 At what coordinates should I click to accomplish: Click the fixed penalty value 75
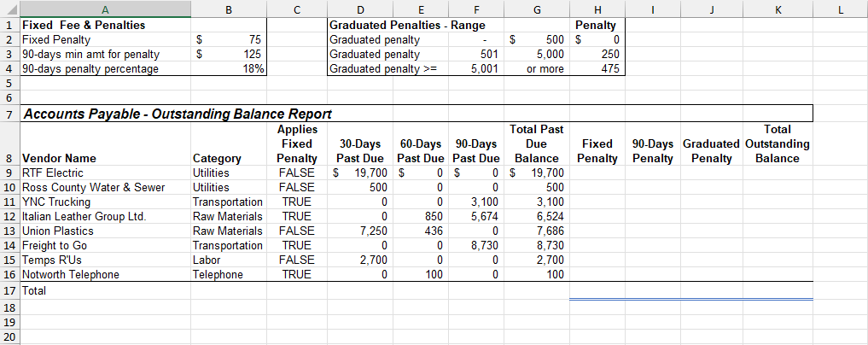point(229,40)
